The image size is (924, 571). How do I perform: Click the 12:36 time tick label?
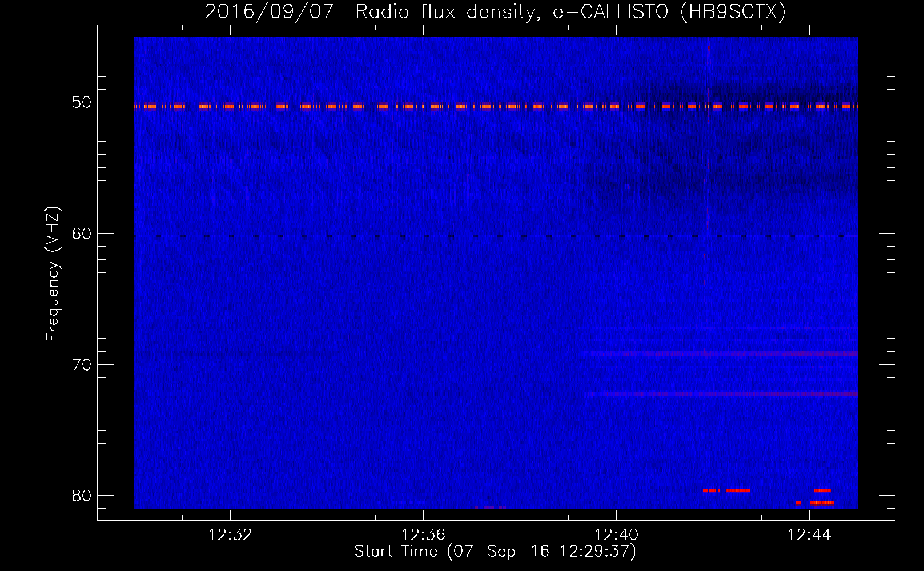click(x=423, y=535)
